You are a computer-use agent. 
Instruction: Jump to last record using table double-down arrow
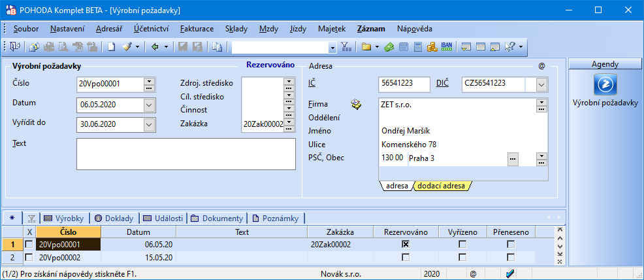tap(559, 254)
